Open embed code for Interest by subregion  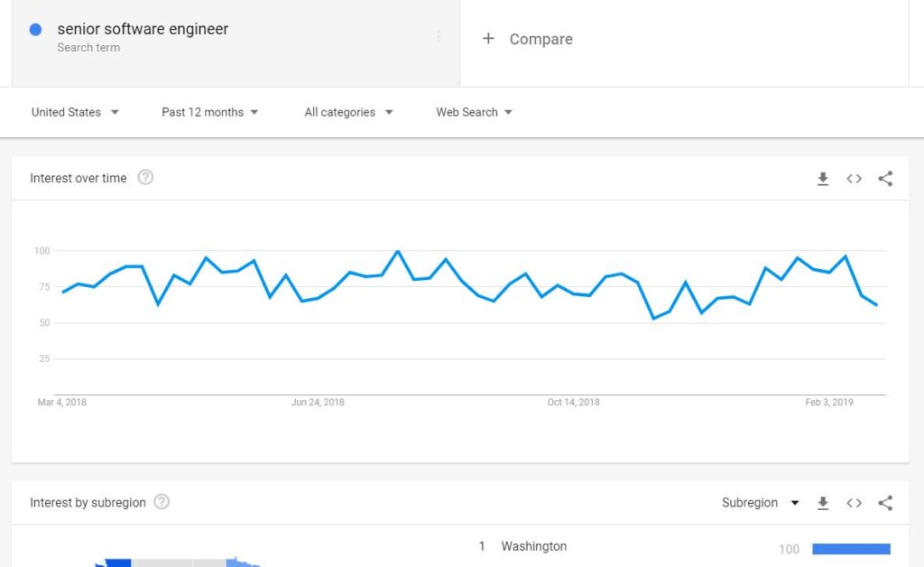pos(854,503)
